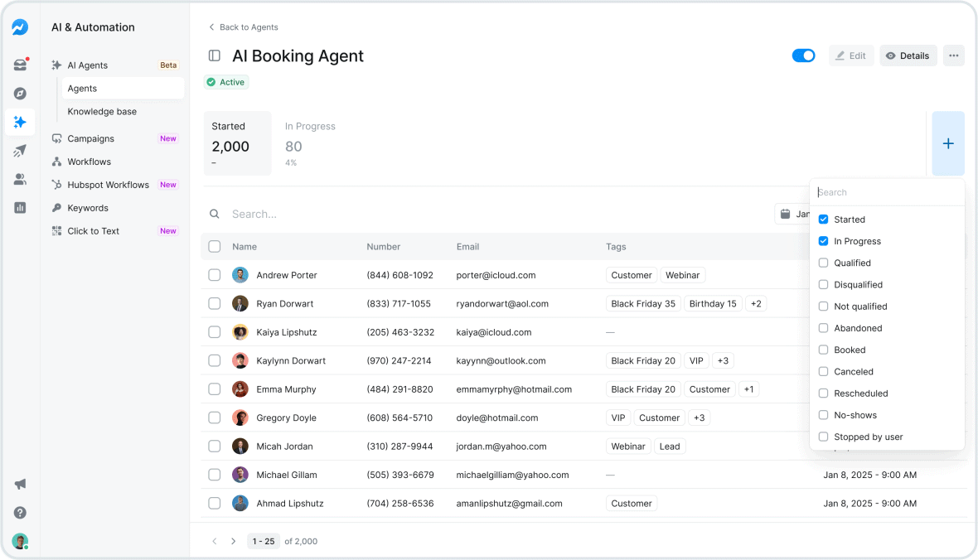The height and width of the screenshot is (560, 978).
Task: Check the Qualified status checkbox
Action: [822, 263]
